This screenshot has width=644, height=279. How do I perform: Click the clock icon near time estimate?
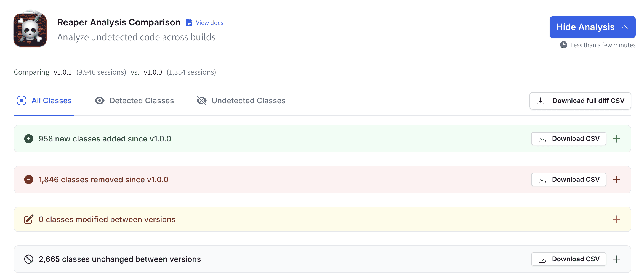pyautogui.click(x=563, y=45)
